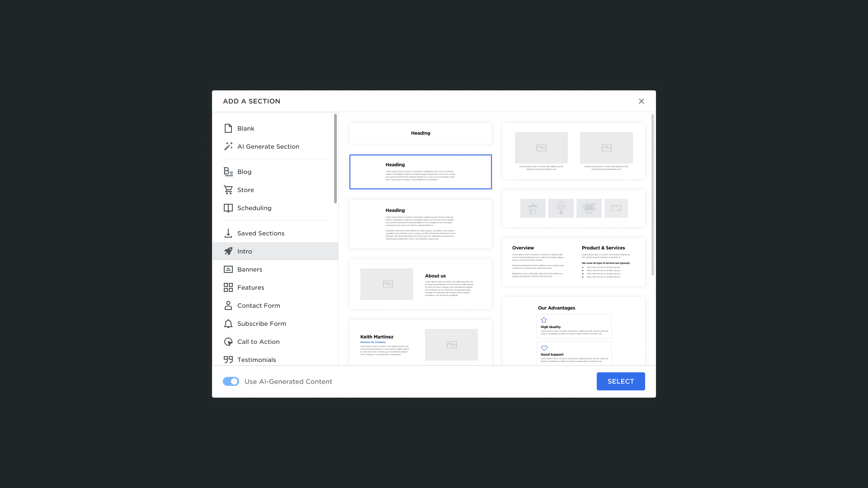This screenshot has width=868, height=488.
Task: Open the Banners category
Action: (x=250, y=269)
